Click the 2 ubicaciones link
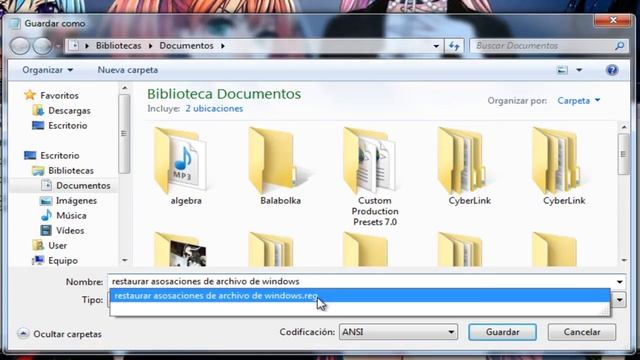This screenshot has height=360, width=640. point(214,109)
